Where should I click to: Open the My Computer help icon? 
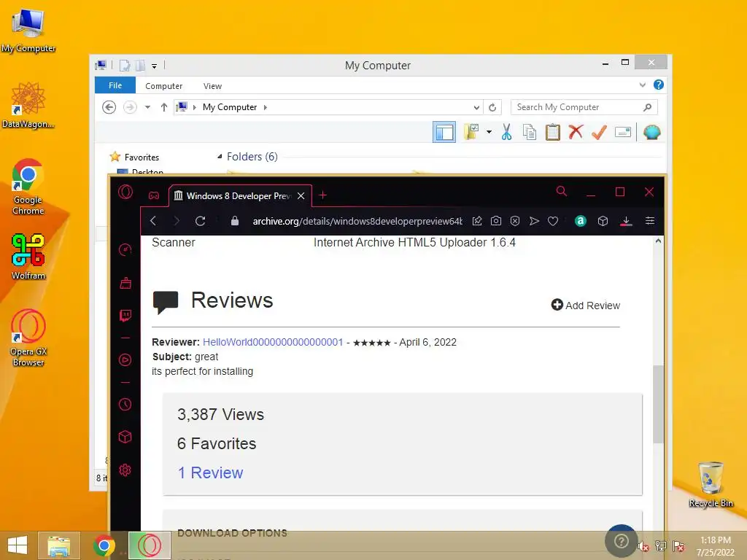tap(659, 85)
